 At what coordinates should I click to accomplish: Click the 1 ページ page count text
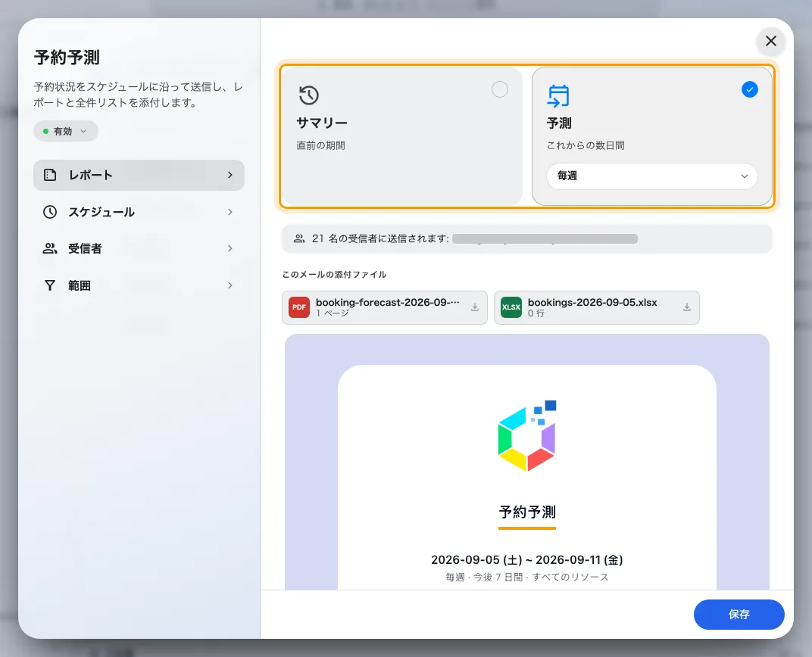pyautogui.click(x=332, y=313)
